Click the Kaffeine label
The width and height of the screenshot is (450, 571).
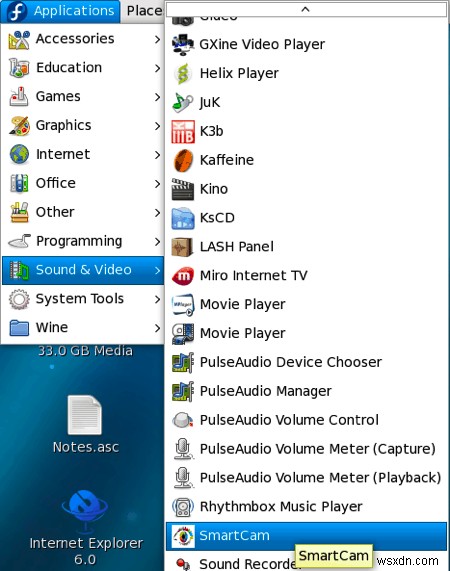(226, 160)
